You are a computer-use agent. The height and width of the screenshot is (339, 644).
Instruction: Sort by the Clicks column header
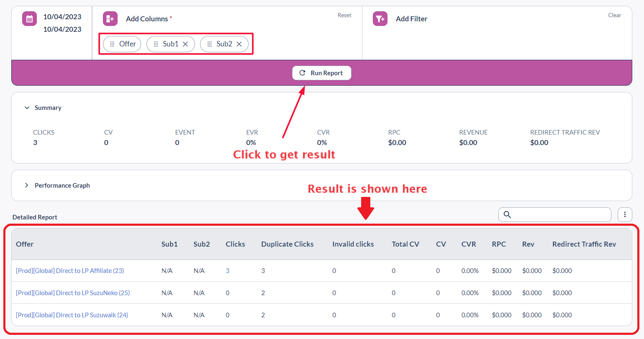click(x=235, y=244)
